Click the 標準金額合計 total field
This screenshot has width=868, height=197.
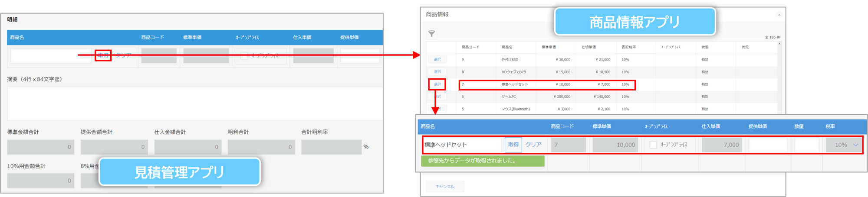[41, 147]
